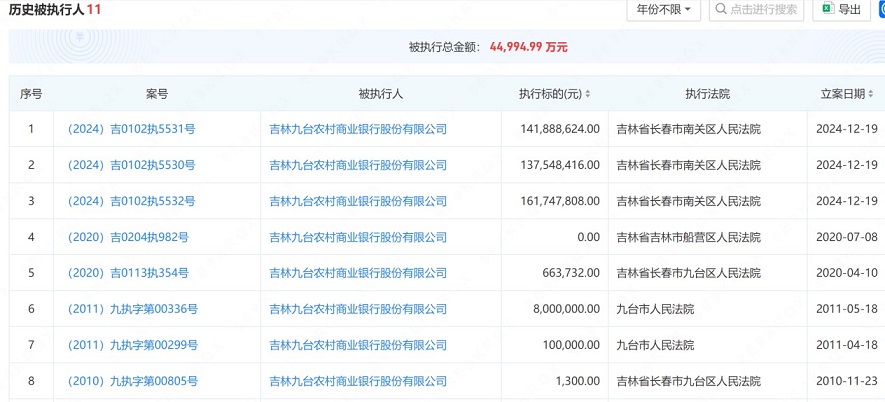This screenshot has width=885, height=402.
Task: Open 吉林九台农村商业银行 company link in row 1
Action: [358, 129]
